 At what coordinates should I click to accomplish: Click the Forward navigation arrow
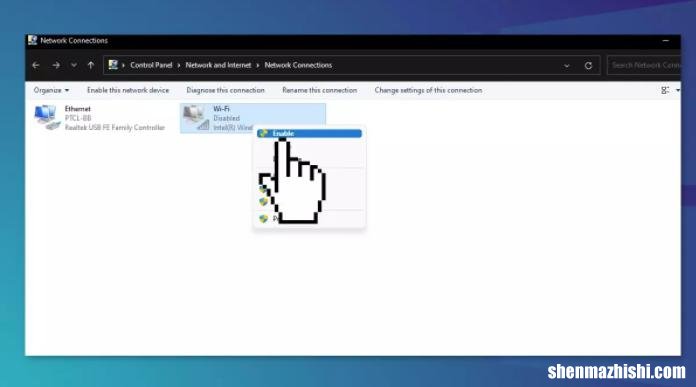tap(56, 65)
